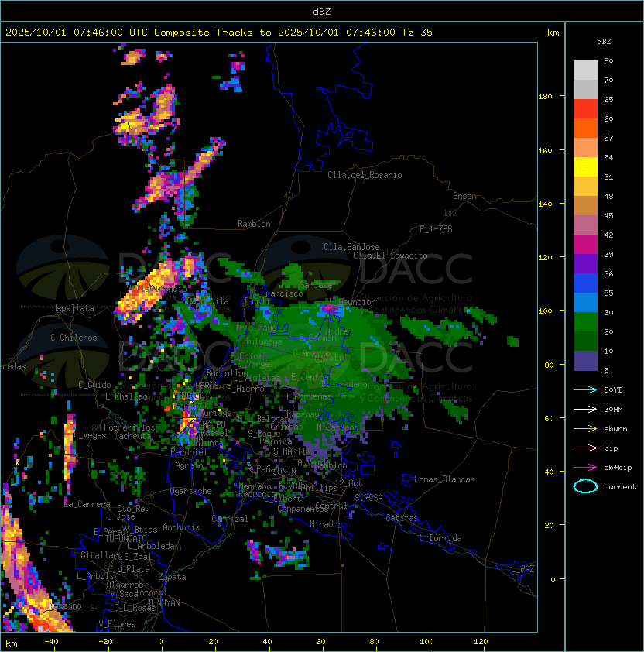Click the pink bip arrow in legend
644x652 pixels.
pyautogui.click(x=585, y=448)
